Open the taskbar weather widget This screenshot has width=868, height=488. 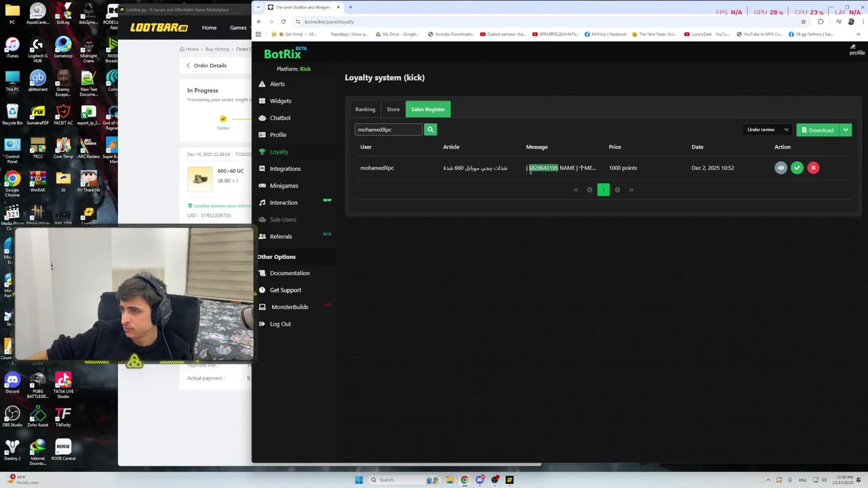pos(24,480)
